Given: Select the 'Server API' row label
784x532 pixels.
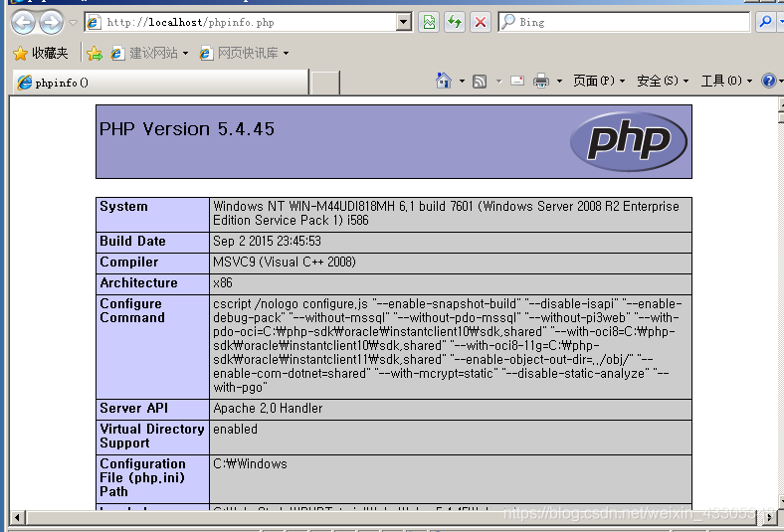Looking at the screenshot, I should [133, 409].
